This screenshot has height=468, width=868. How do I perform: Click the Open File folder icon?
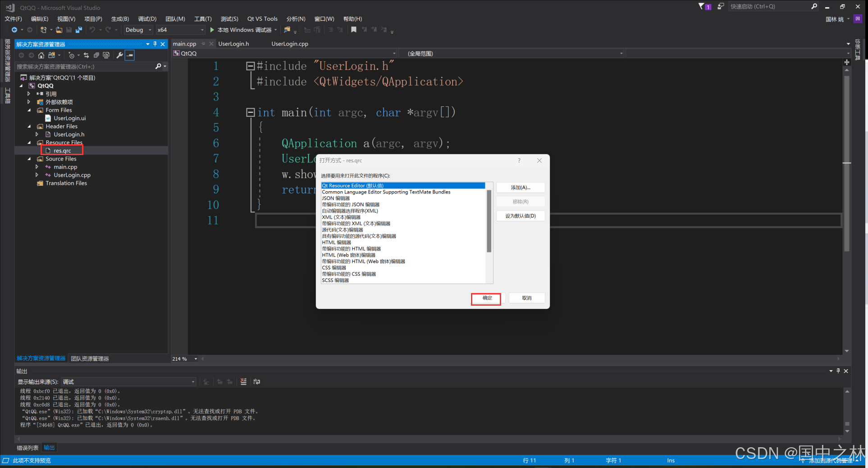coord(59,30)
